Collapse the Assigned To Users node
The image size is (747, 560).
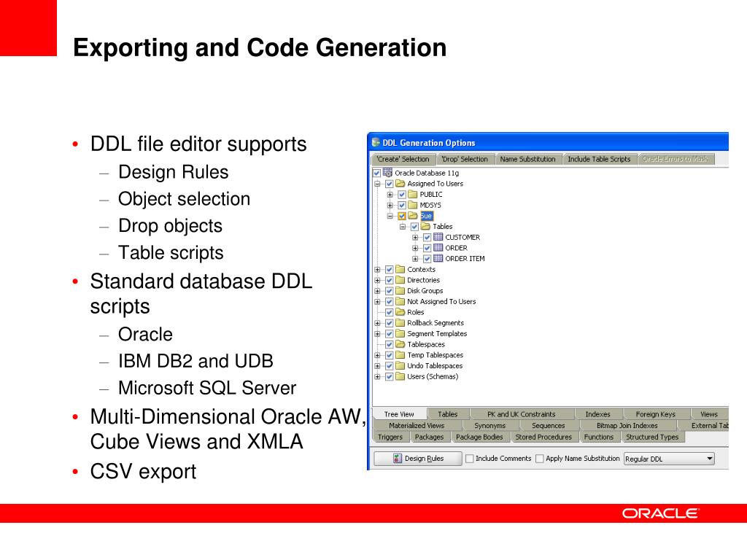(x=377, y=184)
